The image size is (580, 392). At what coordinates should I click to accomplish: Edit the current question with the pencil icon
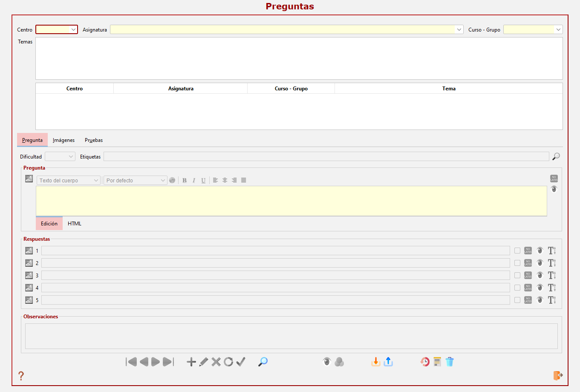click(204, 362)
